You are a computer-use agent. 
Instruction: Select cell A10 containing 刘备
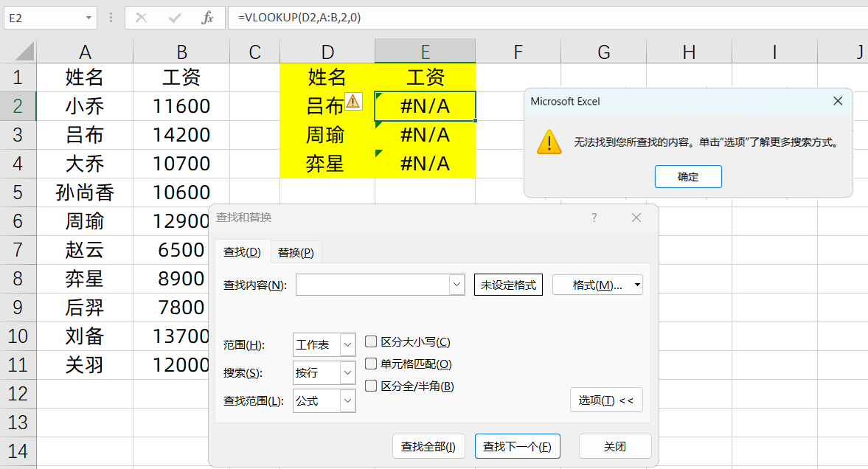click(85, 336)
